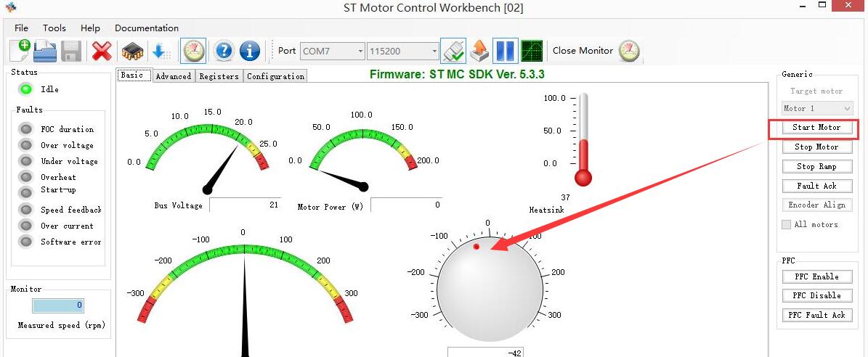The image size is (868, 357).
Task: Open project with the folder icon
Action: click(45, 52)
